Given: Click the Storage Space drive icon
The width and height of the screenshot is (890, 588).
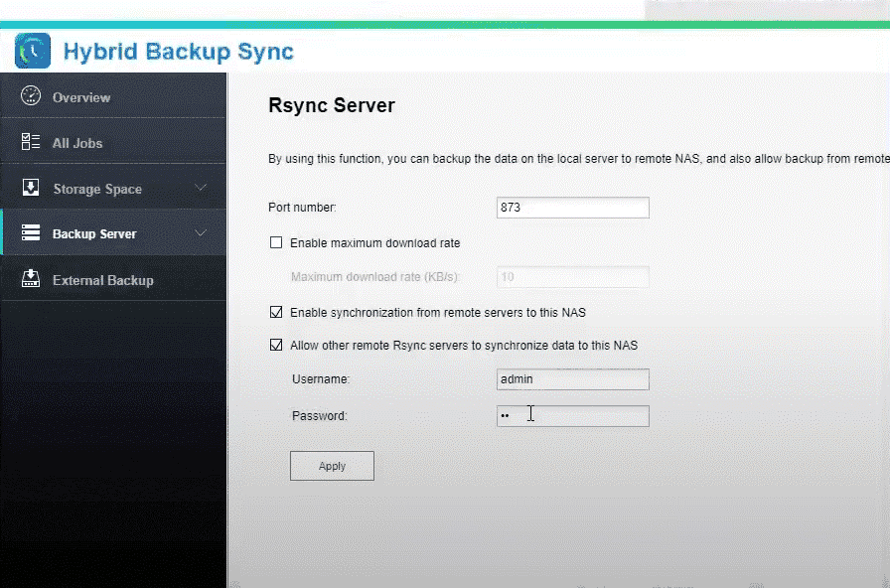Looking at the screenshot, I should [x=31, y=188].
